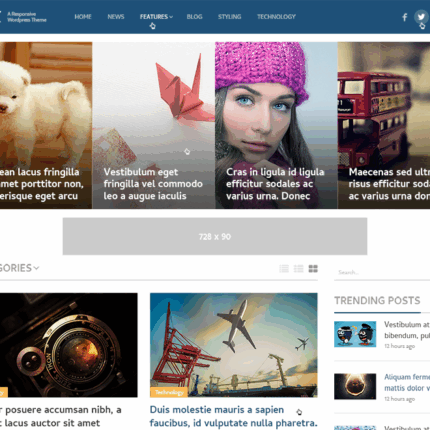
Task: Expand the Features menu dropdown
Action: pos(156,17)
